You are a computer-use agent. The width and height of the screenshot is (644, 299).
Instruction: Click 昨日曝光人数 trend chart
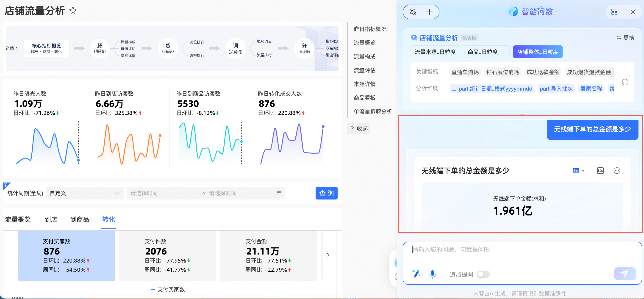click(x=47, y=143)
